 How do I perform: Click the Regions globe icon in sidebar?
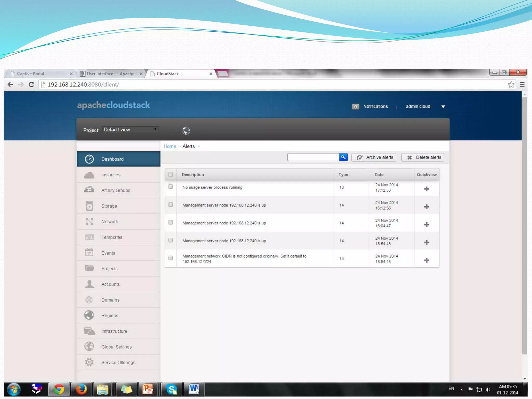pos(89,315)
